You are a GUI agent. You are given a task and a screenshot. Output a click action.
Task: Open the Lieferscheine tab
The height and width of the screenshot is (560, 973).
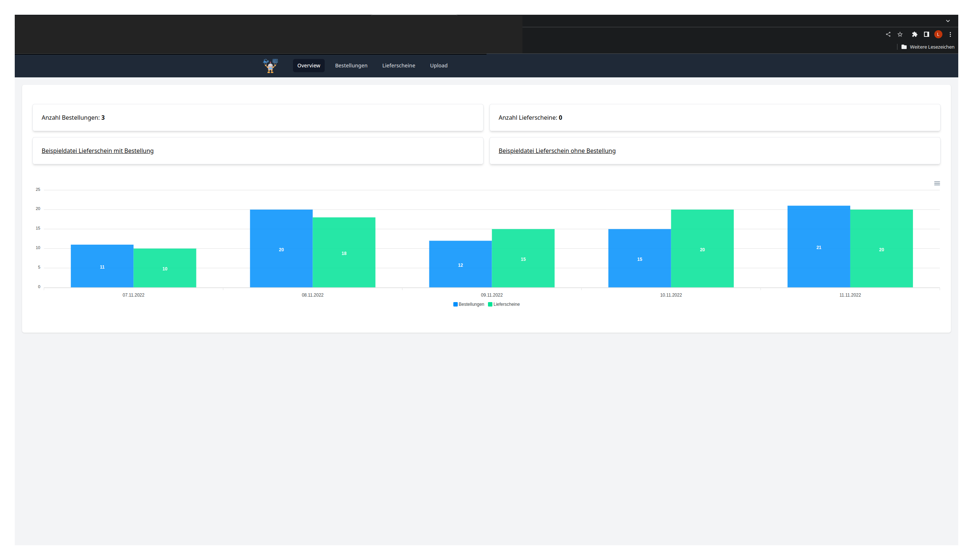(x=398, y=65)
